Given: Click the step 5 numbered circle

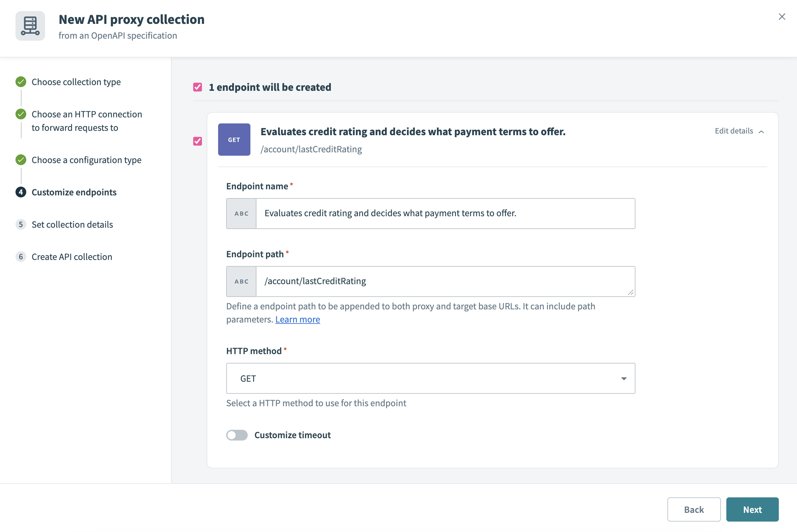Looking at the screenshot, I should pyautogui.click(x=21, y=224).
